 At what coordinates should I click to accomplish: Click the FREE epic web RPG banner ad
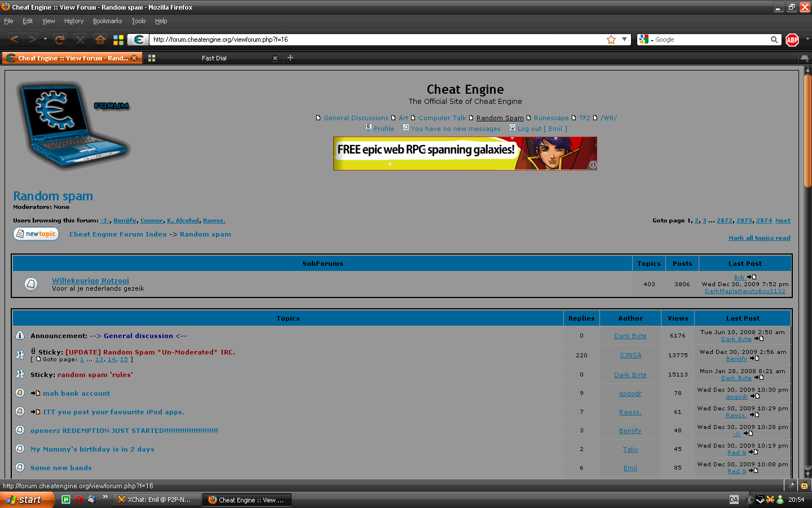tap(465, 153)
